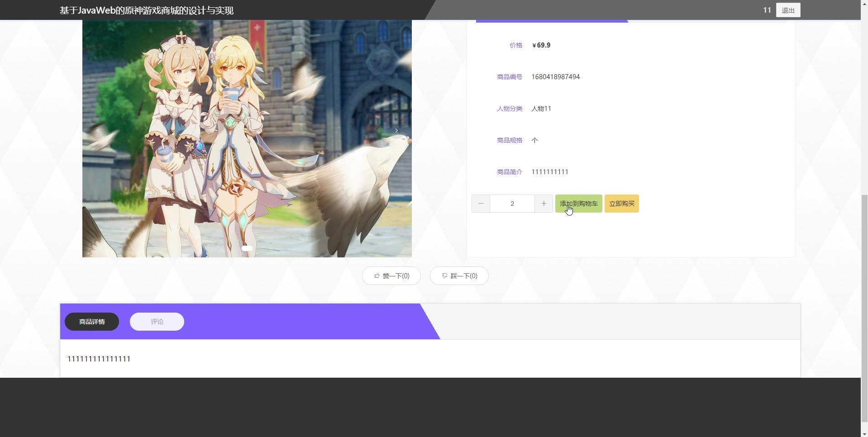Viewport: 868px width, 437px height.
Task: Click the 人物分类 label
Action: (510, 109)
